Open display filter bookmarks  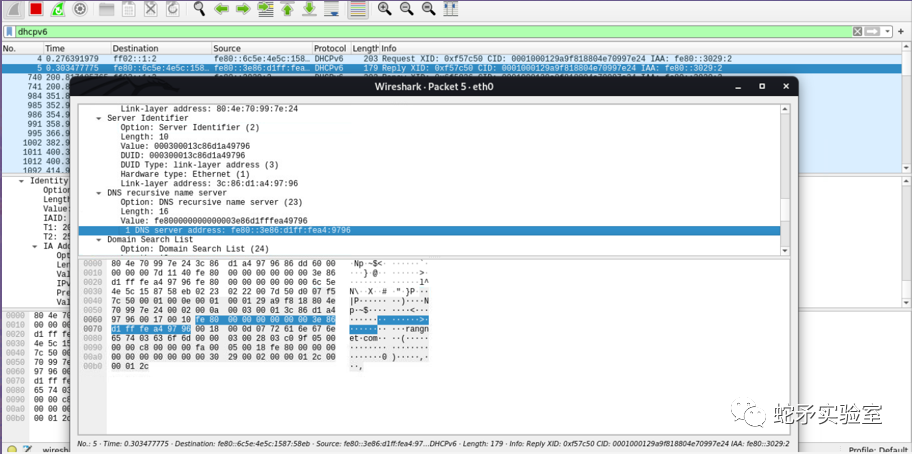[x=10, y=31]
